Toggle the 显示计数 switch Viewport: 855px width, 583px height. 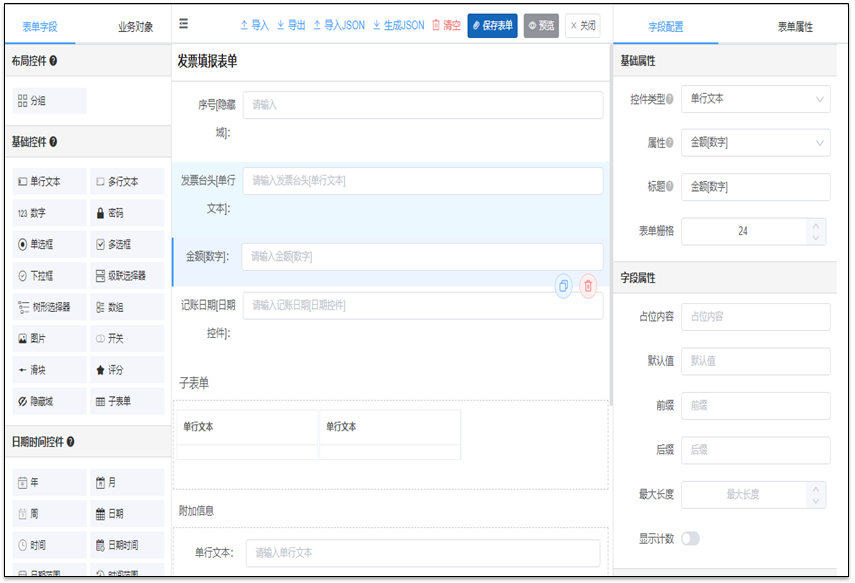point(690,539)
